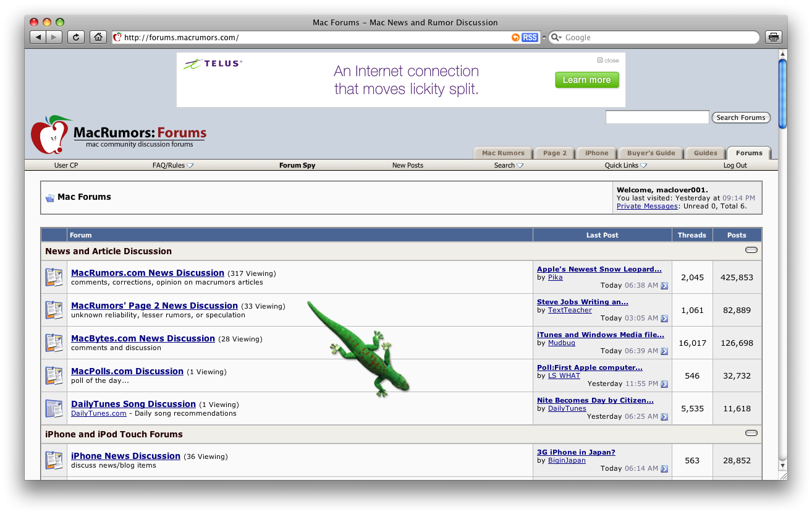Open MacRumors.com News Discussion forum
812x514 pixels.
(148, 273)
